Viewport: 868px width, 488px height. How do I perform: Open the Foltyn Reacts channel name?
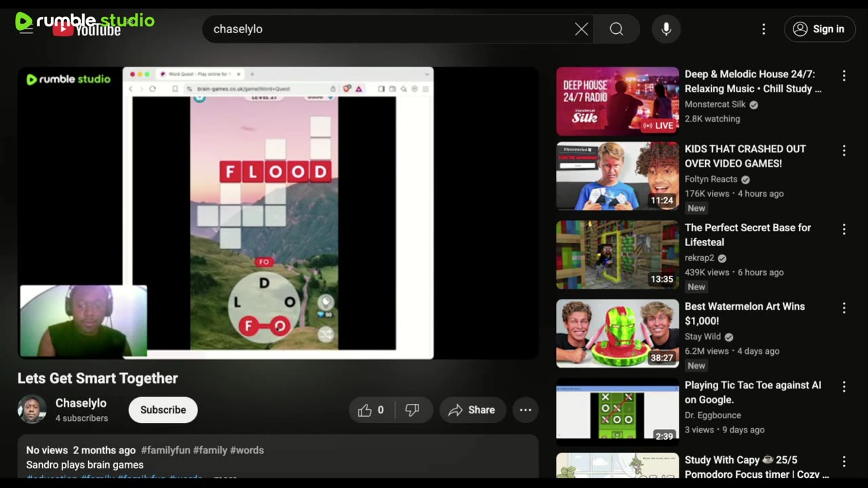coord(711,179)
